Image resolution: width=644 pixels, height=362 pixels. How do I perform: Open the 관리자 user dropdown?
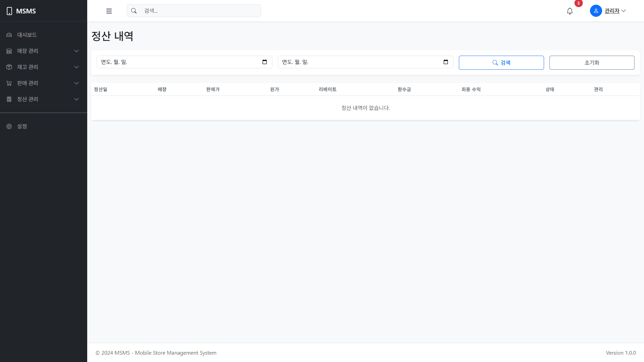(x=615, y=11)
